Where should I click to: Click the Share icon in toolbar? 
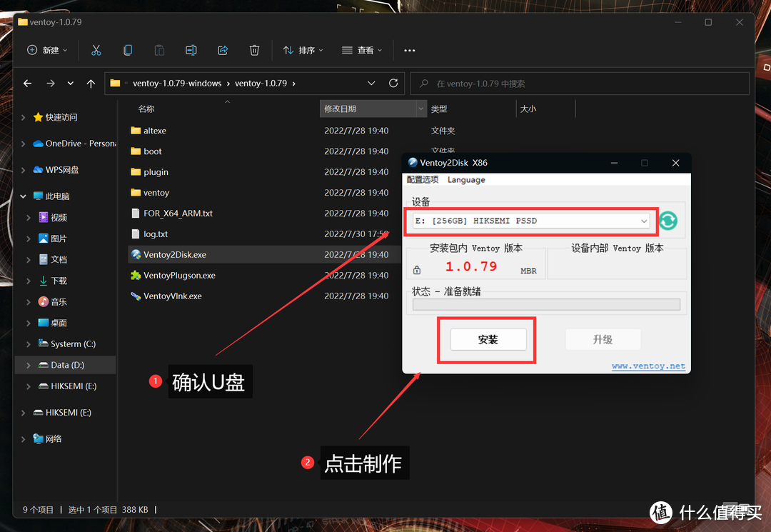coord(223,50)
